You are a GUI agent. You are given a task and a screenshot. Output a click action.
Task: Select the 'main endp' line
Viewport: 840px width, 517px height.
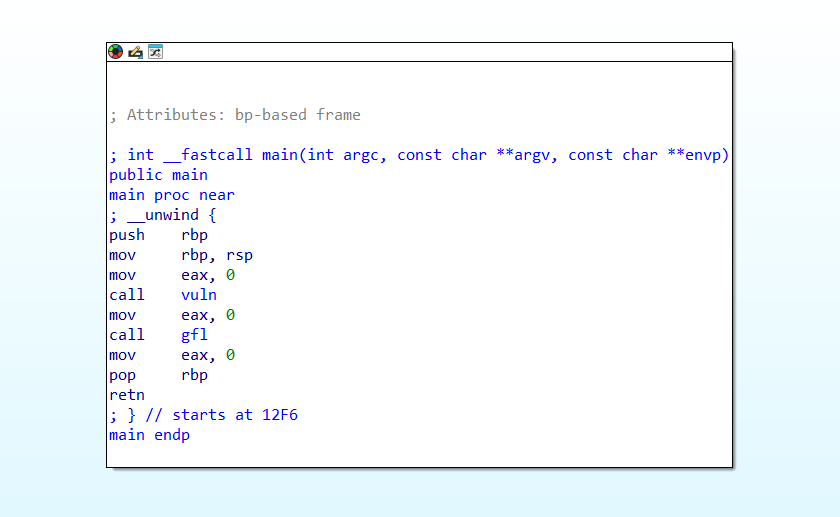pyautogui.click(x=149, y=435)
